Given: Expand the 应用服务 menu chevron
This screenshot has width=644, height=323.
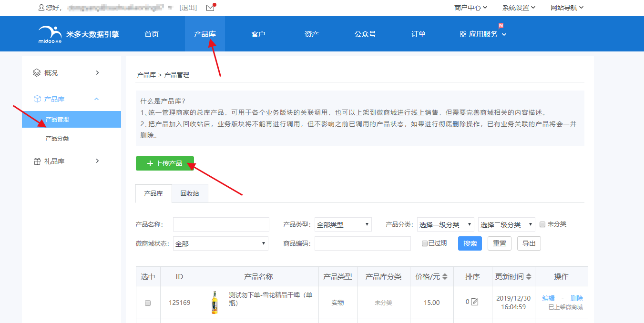Looking at the screenshot, I should point(504,34).
